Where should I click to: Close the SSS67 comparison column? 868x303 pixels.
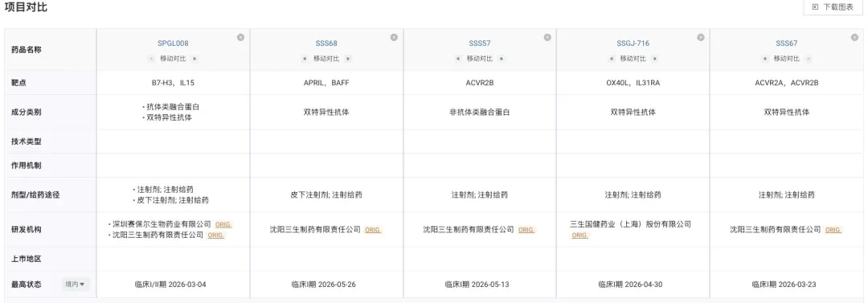(x=854, y=37)
